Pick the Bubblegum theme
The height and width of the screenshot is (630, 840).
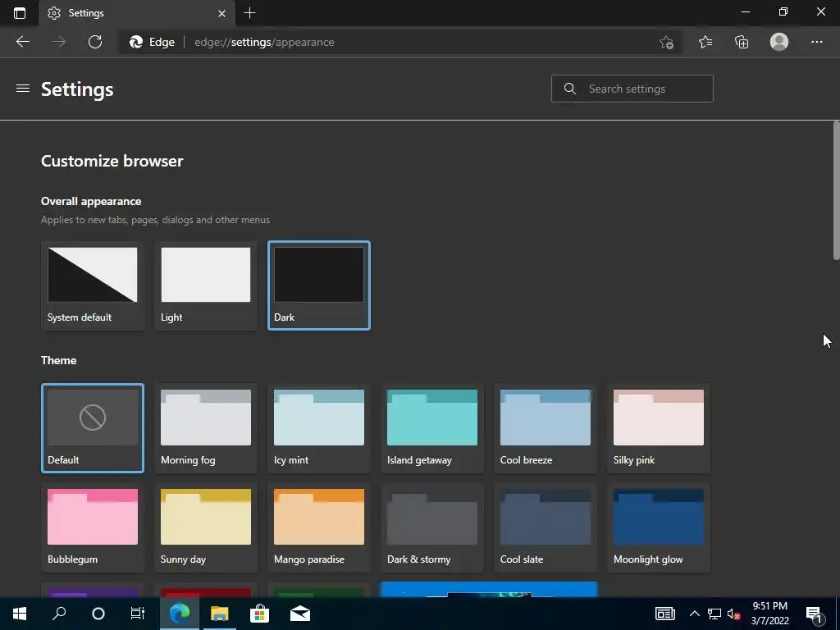tap(92, 527)
